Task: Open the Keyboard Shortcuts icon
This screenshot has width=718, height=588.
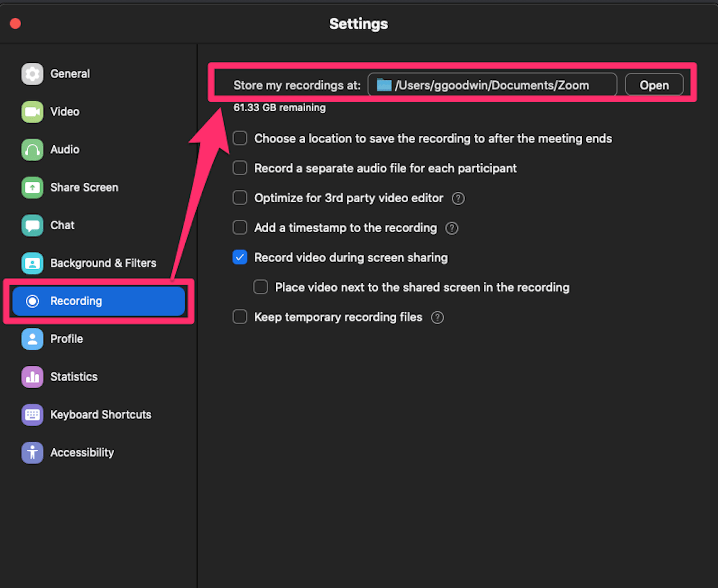Action: 32,415
